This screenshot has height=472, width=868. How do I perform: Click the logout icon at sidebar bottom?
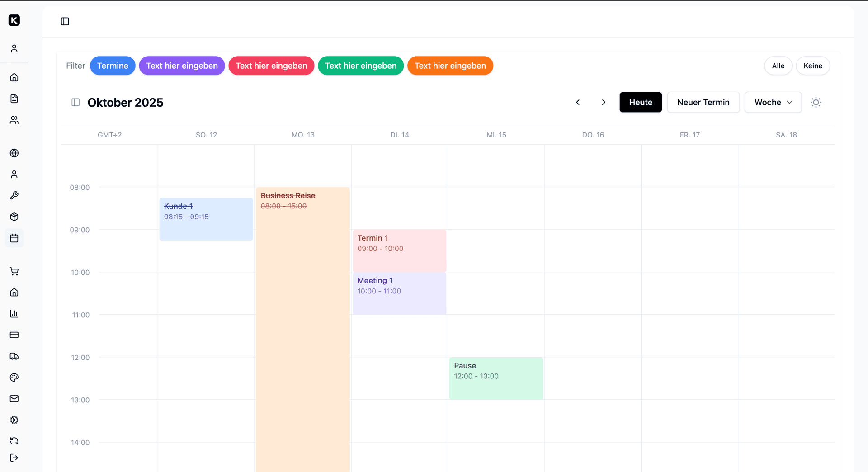pos(14,458)
